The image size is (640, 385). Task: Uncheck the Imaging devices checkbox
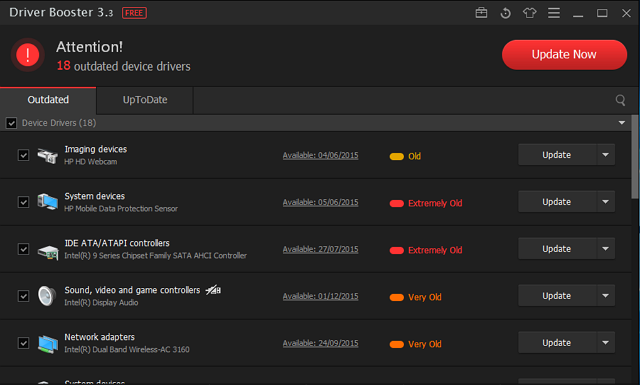pyautogui.click(x=23, y=155)
